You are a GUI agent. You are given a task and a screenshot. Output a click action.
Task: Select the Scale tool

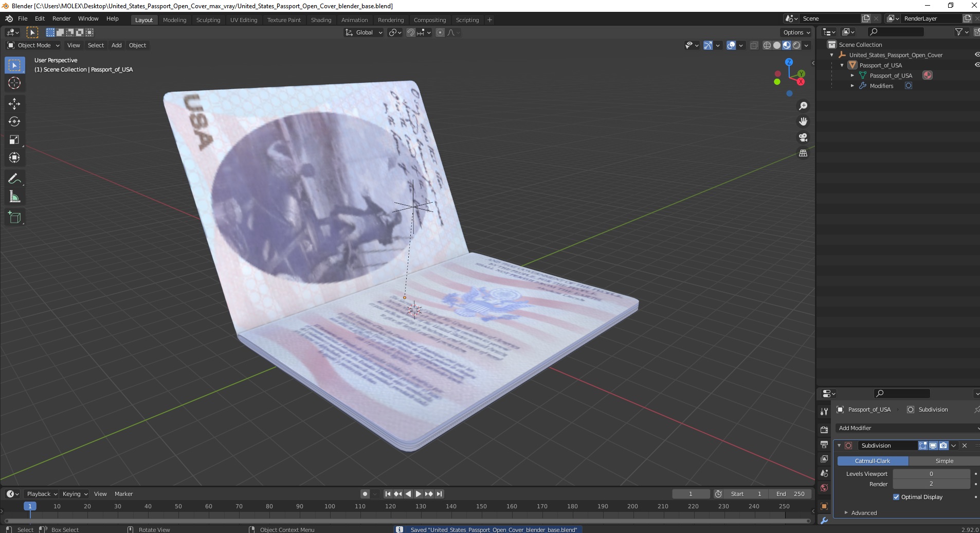pos(14,140)
